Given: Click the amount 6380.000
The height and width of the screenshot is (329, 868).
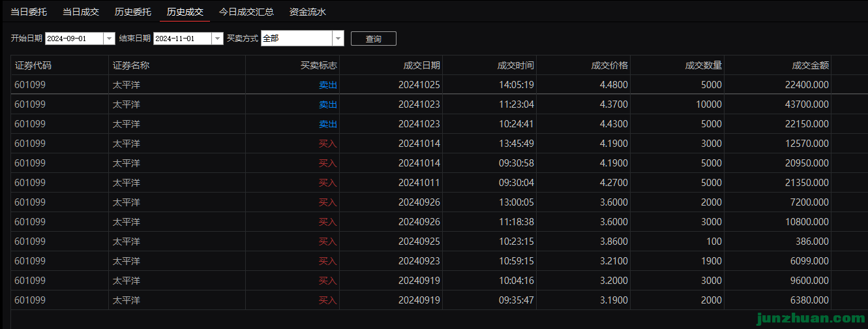Looking at the screenshot, I should click(x=810, y=300).
